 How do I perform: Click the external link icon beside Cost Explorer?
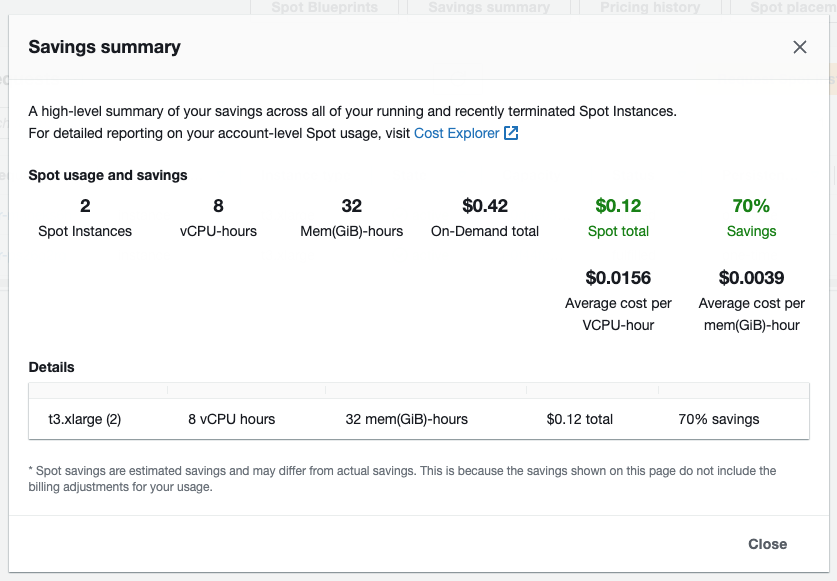511,133
